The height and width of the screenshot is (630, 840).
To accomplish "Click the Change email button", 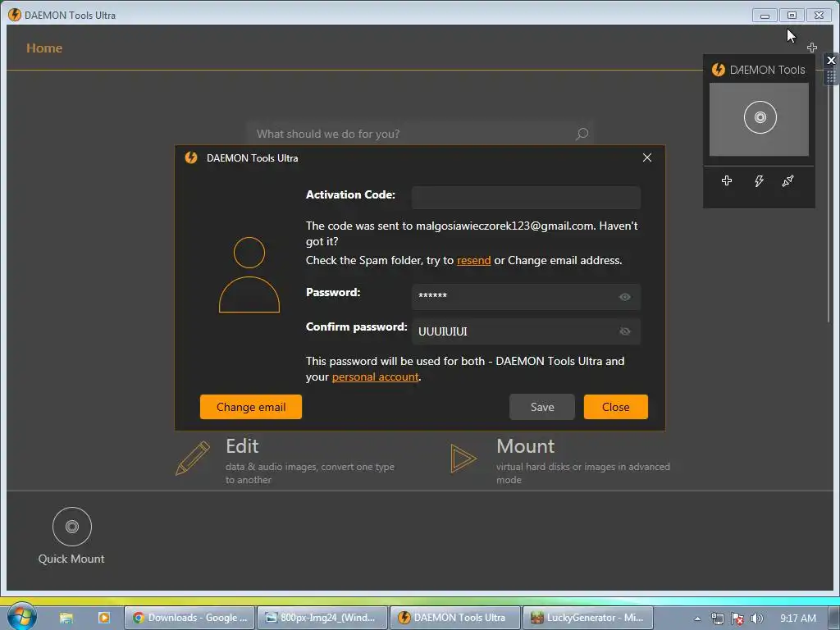I will 251,407.
